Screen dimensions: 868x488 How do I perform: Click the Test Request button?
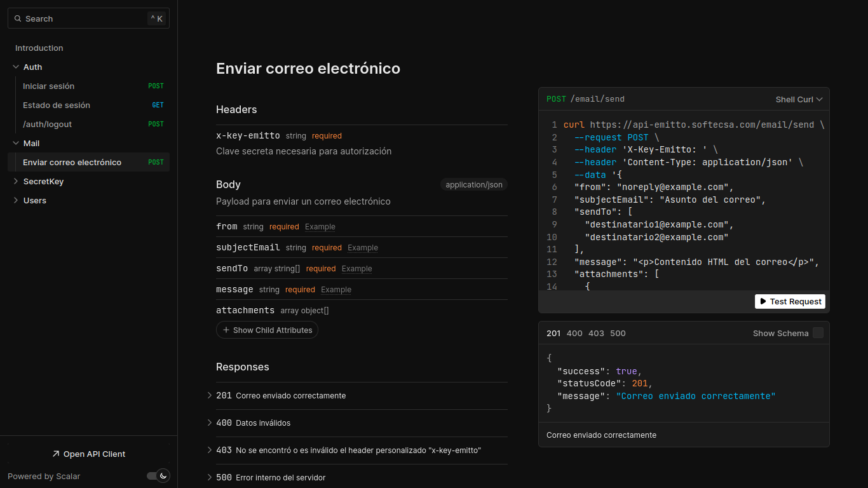pyautogui.click(x=790, y=301)
